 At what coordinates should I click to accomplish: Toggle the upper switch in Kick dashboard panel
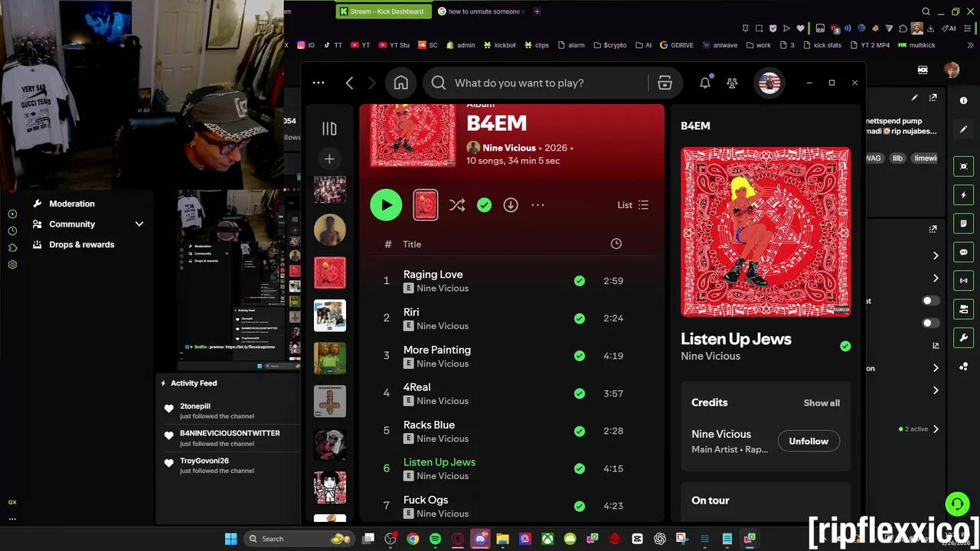click(x=930, y=301)
